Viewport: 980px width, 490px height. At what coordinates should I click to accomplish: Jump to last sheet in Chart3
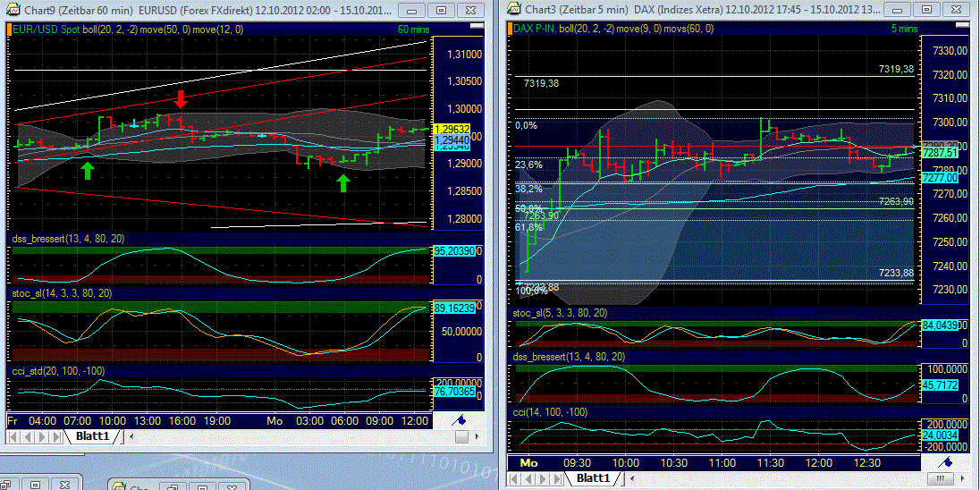pyautogui.click(x=559, y=478)
